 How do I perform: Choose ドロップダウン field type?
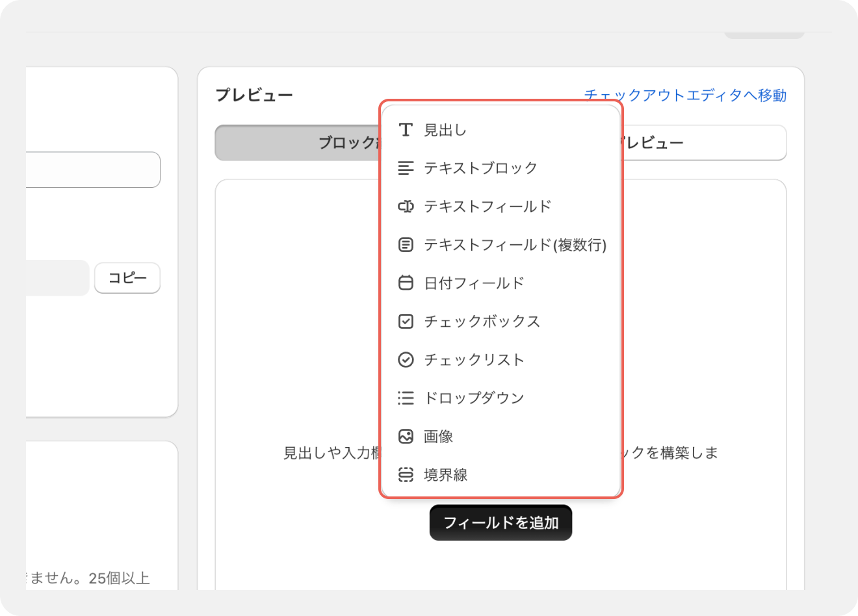[x=474, y=398]
